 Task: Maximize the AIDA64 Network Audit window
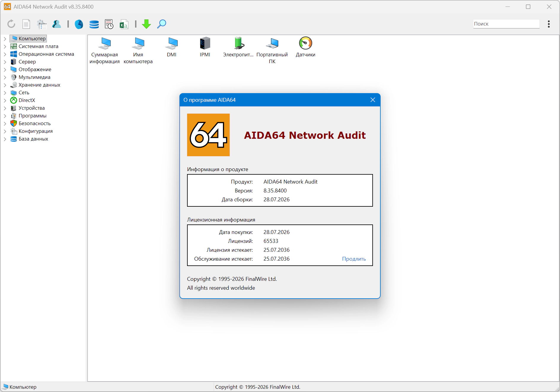click(528, 7)
